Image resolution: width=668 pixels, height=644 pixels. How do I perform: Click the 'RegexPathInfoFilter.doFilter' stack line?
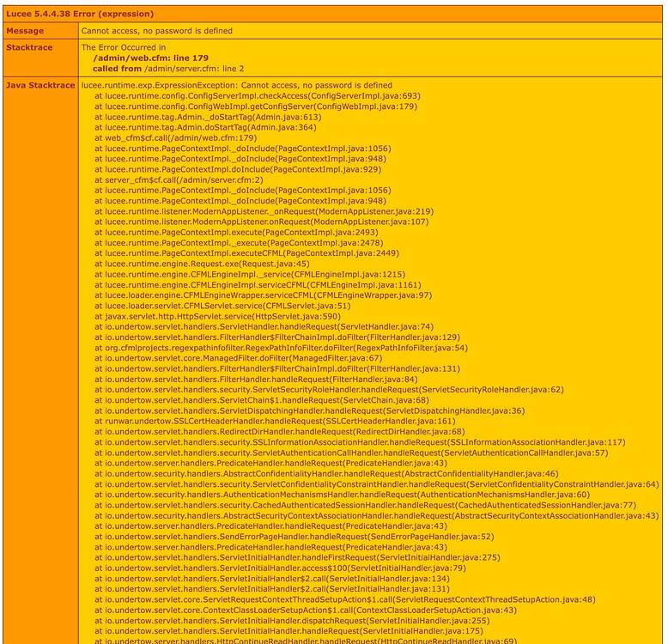point(281,348)
